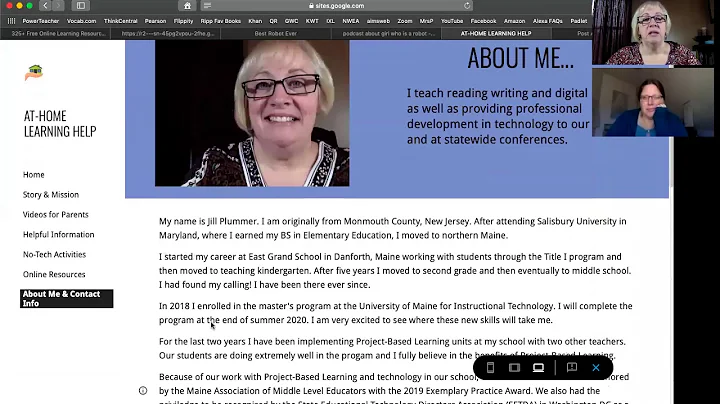Open the KWT bookmark

coord(312,21)
